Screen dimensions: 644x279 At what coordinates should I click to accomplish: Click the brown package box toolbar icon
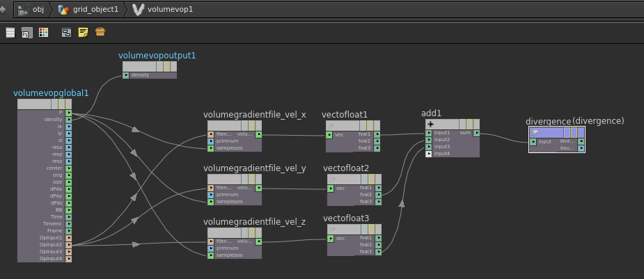[x=100, y=33]
